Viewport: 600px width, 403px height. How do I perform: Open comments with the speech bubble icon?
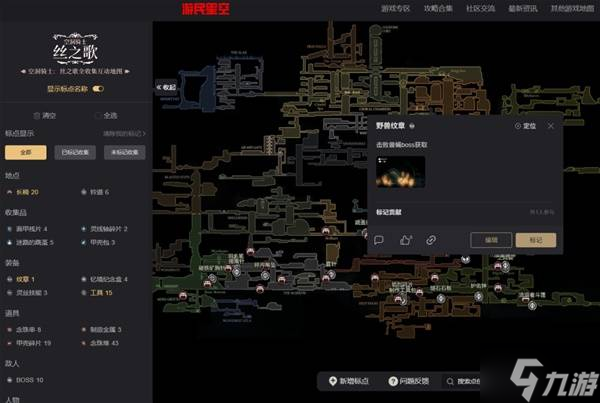pyautogui.click(x=379, y=240)
